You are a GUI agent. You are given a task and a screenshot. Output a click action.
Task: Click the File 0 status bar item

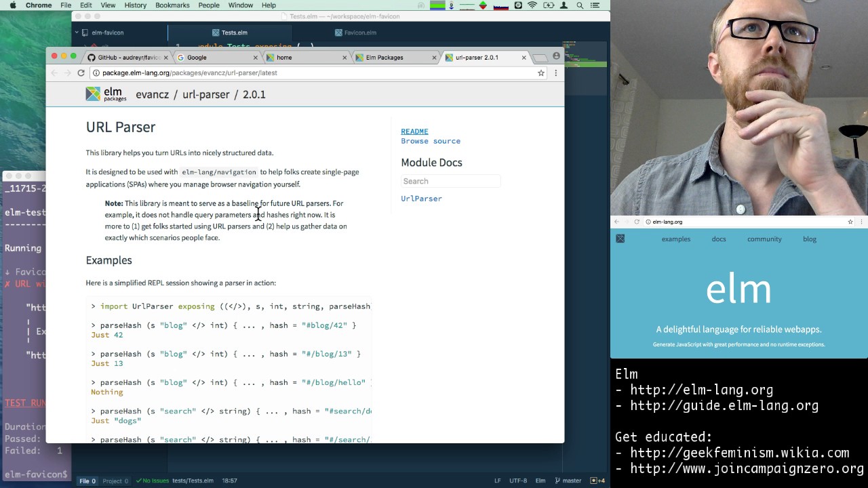pyautogui.click(x=87, y=481)
